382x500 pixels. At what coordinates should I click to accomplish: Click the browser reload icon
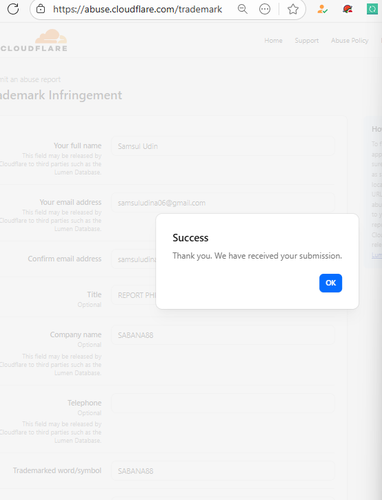pyautogui.click(x=13, y=9)
